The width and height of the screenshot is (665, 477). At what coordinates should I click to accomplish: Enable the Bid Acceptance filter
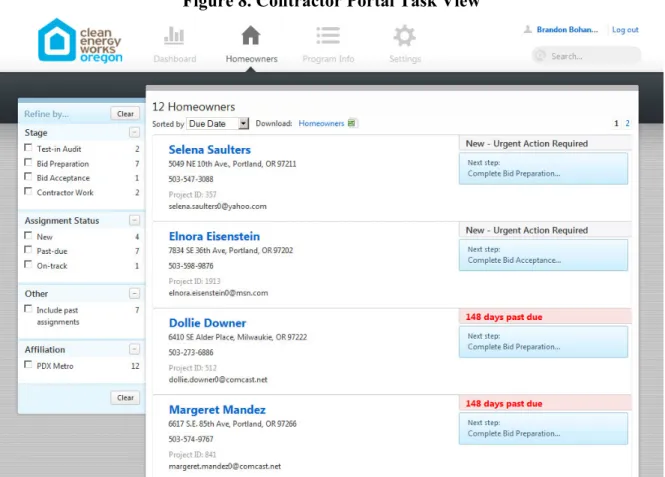click(28, 177)
